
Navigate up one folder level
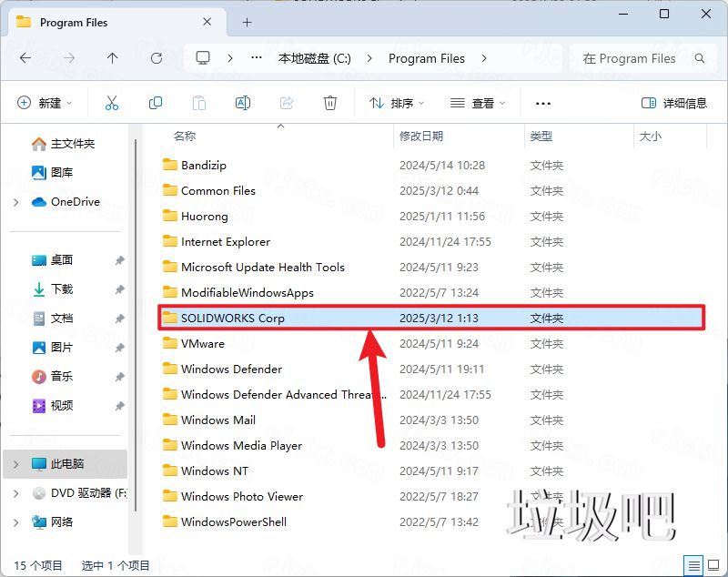[x=111, y=58]
